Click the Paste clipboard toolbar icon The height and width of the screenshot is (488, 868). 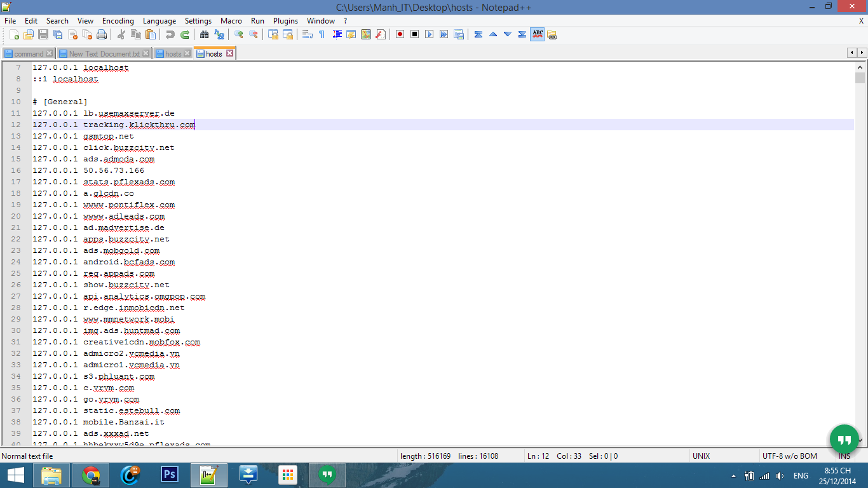pos(150,34)
